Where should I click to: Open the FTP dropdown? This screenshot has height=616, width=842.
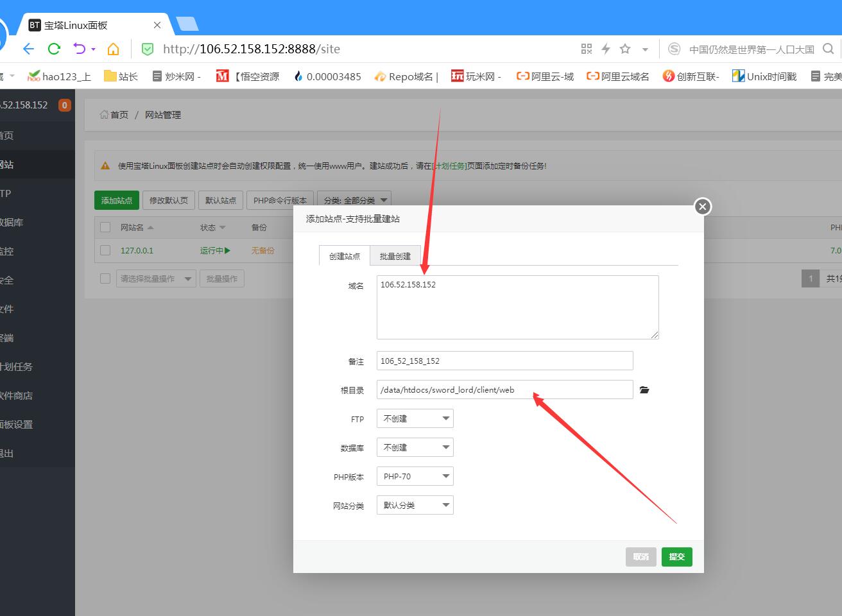(415, 418)
